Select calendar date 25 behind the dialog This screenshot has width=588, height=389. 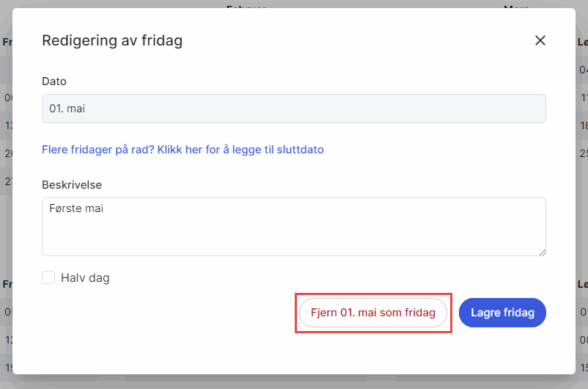tap(584, 153)
